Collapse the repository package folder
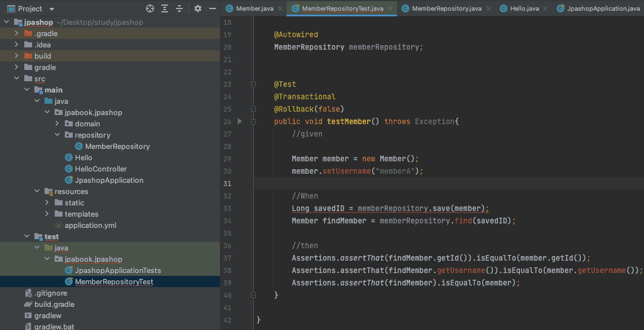 [x=58, y=135]
